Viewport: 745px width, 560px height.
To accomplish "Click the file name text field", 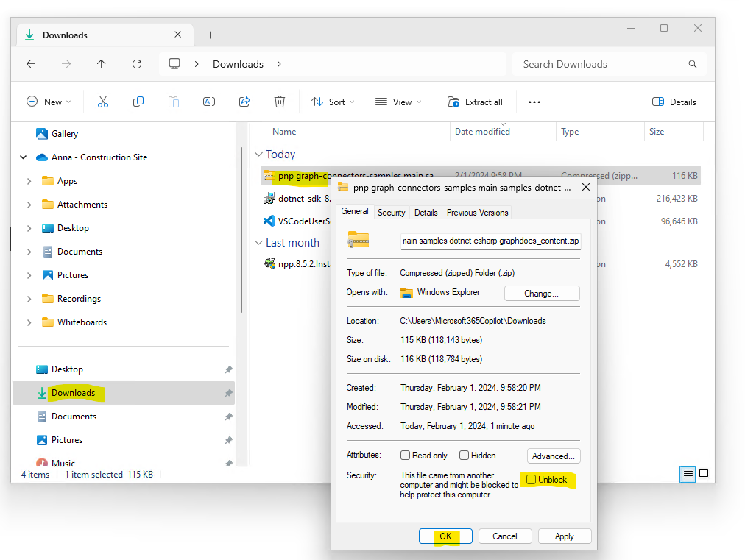I will [490, 241].
